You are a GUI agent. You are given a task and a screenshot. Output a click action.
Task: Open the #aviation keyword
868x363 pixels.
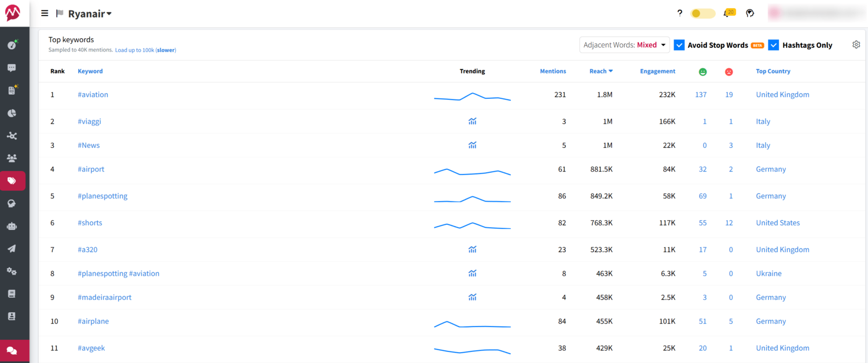click(93, 95)
